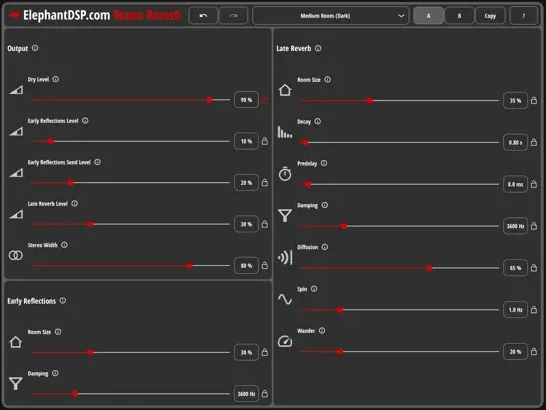Image resolution: width=546 pixels, height=410 pixels.
Task: Toggle the lock for Early Reflections Damping
Action: point(265,394)
